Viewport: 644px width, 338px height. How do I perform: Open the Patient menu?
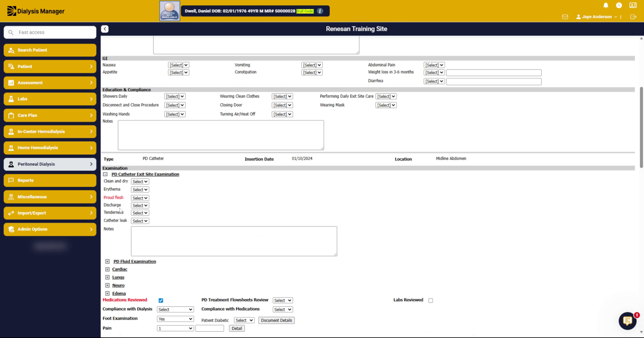click(50, 66)
